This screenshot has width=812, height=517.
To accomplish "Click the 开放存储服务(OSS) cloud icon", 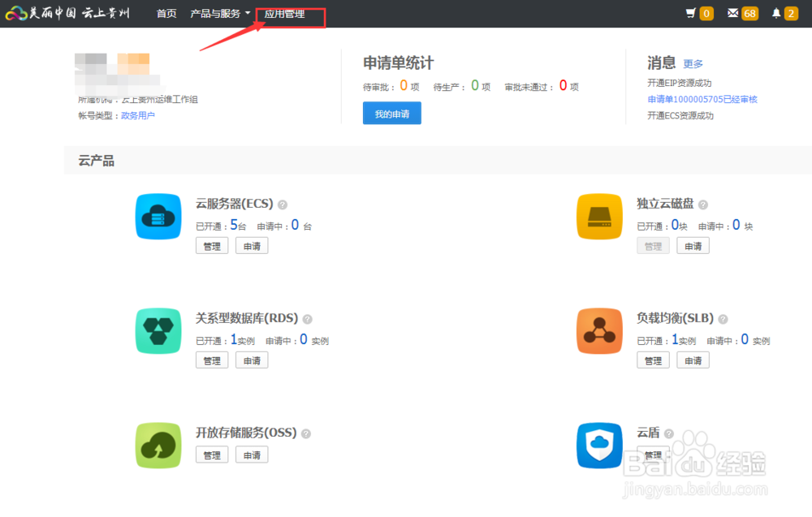I will click(x=158, y=446).
